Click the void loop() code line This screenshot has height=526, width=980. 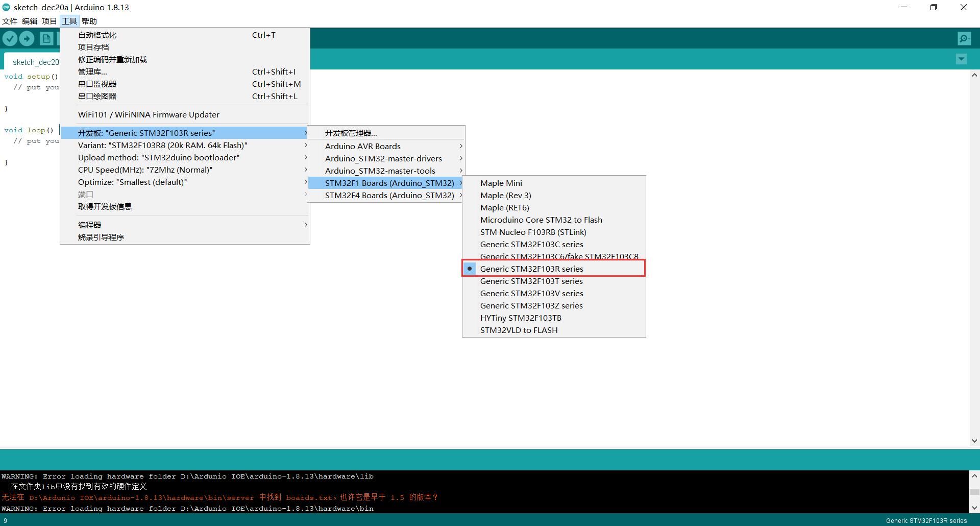[x=29, y=130]
